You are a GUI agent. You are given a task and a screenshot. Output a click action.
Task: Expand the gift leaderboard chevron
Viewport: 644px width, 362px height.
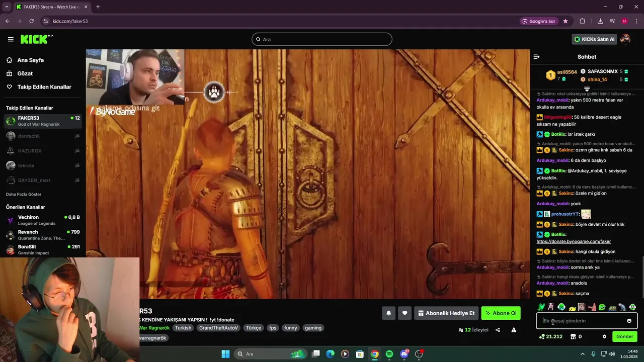pyautogui.click(x=587, y=89)
